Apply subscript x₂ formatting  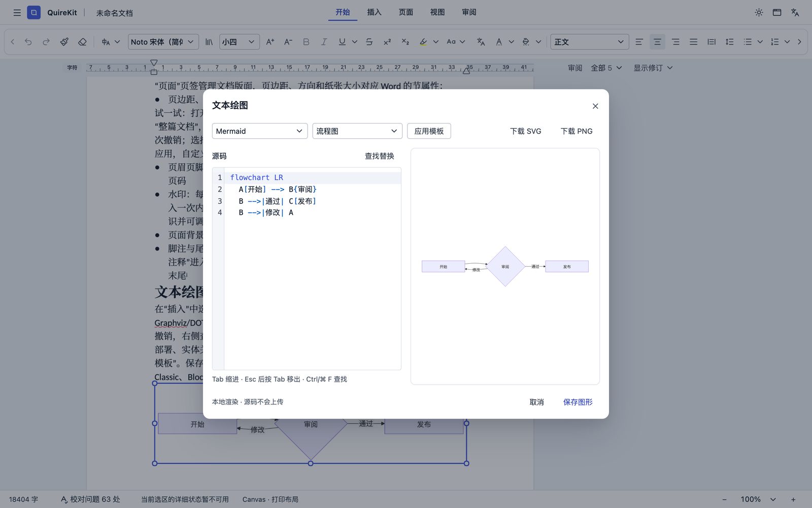[405, 42]
